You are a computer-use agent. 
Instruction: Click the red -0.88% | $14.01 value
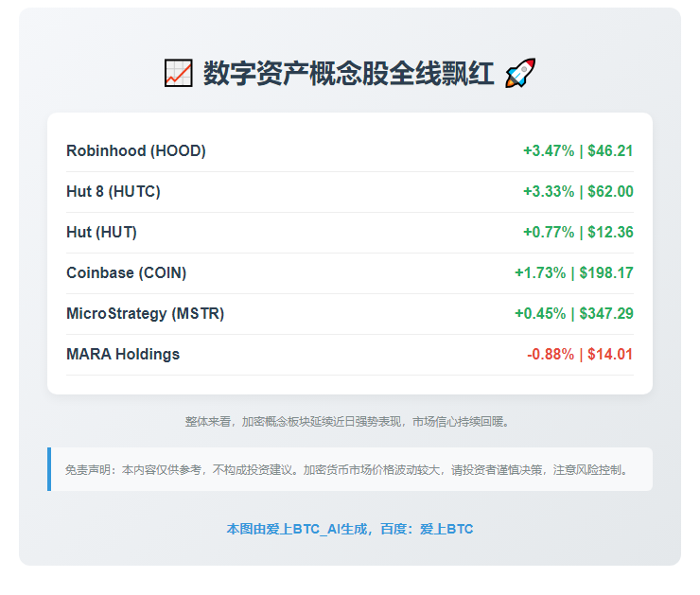(x=580, y=354)
